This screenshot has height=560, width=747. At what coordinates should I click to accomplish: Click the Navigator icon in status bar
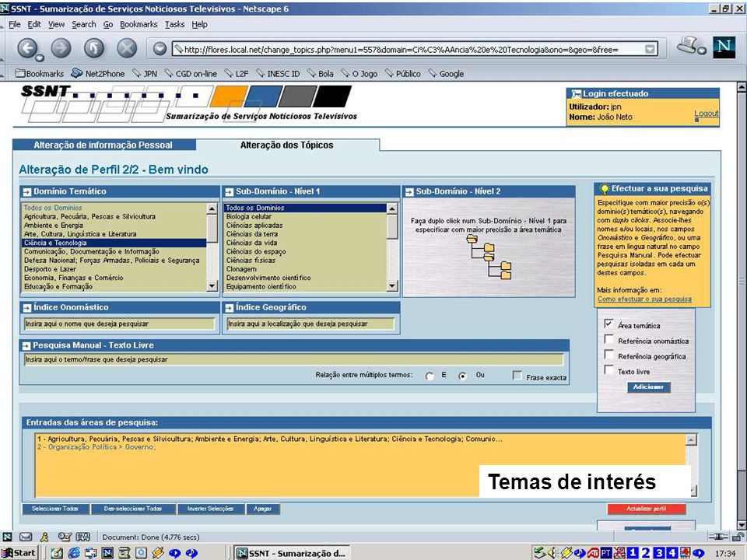(x=8, y=537)
